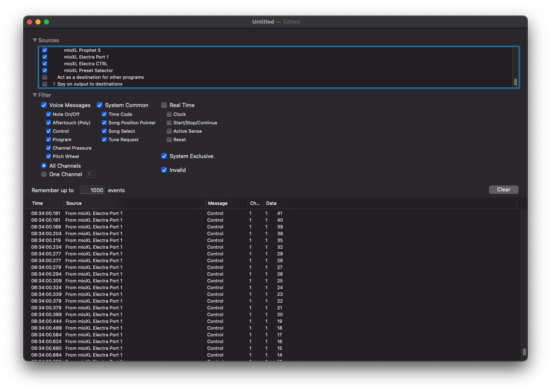Select the All Channels radio button
The image size is (551, 392).
(44, 166)
